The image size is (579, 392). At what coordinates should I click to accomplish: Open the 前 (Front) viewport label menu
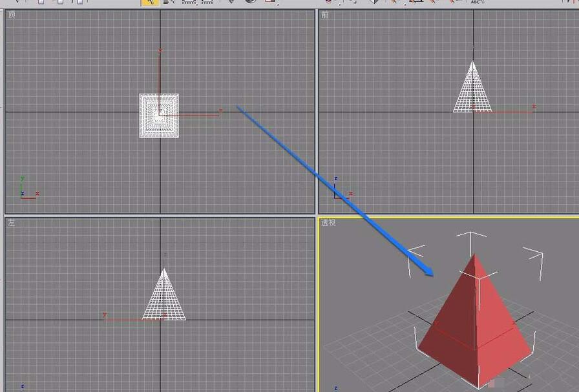click(324, 15)
